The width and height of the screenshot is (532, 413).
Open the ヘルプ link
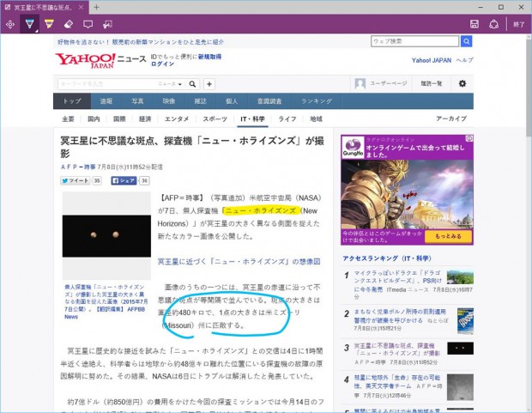click(x=464, y=60)
